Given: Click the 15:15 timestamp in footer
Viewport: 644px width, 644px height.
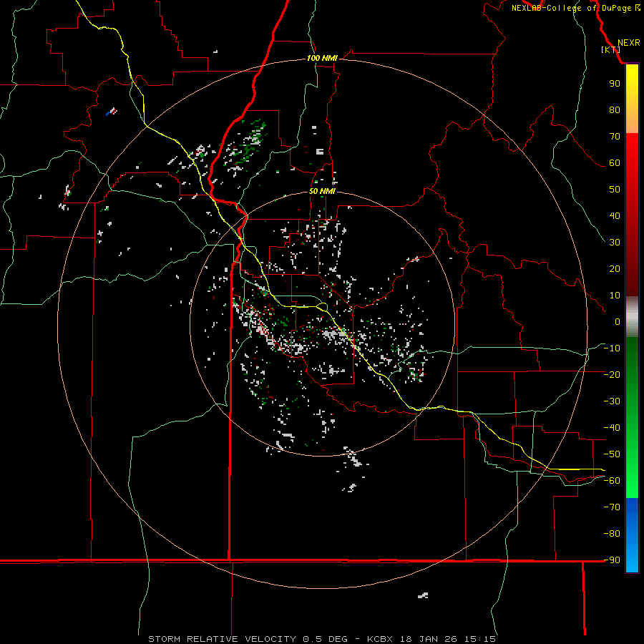Looking at the screenshot, I should 480,639.
